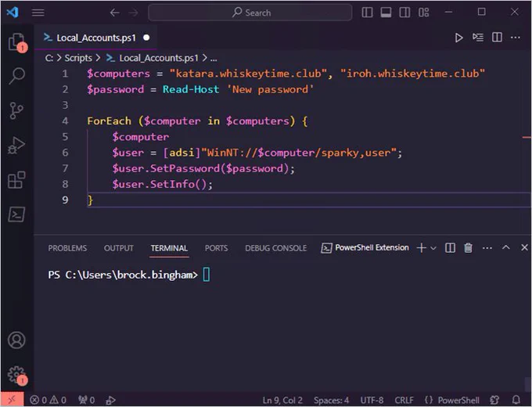Open Customize Layout icon

coord(423,13)
